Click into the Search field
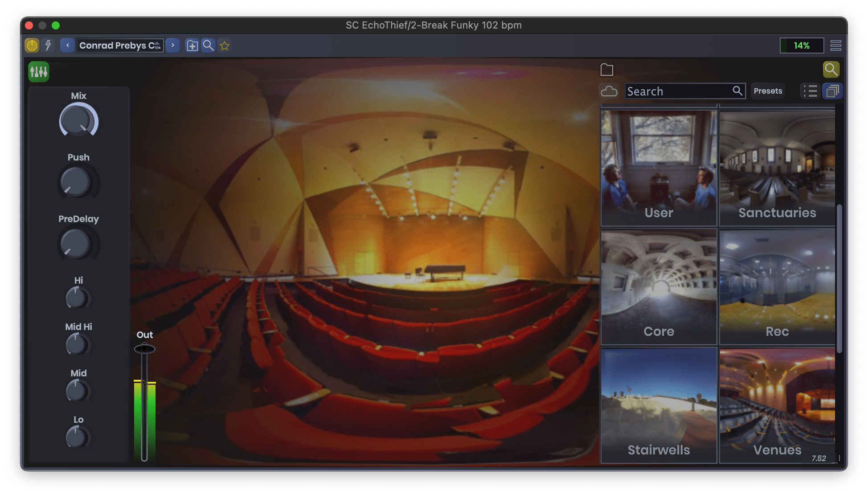The image size is (868, 495). (x=685, y=91)
